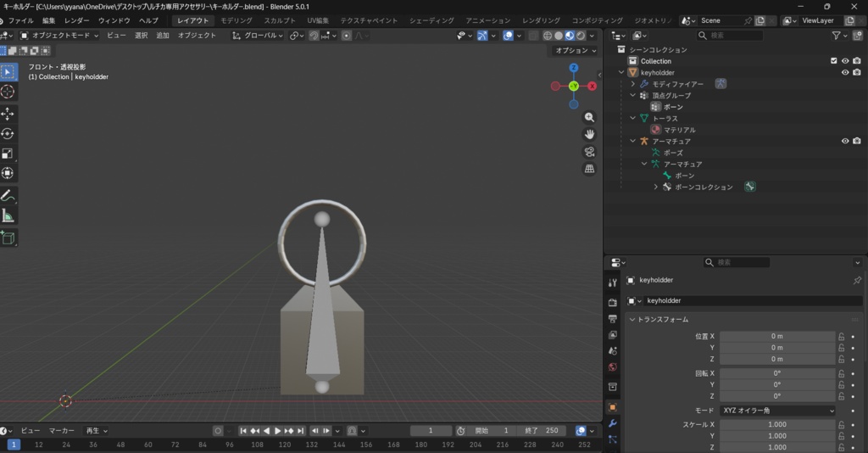Open the Render properties tab
Viewport: 868px width, 453px height.
point(612,302)
